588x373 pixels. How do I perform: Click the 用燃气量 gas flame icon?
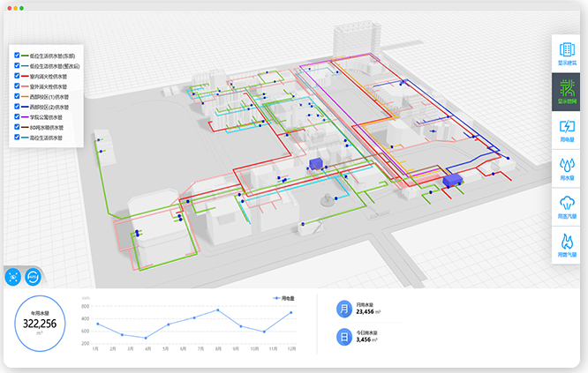click(x=568, y=242)
